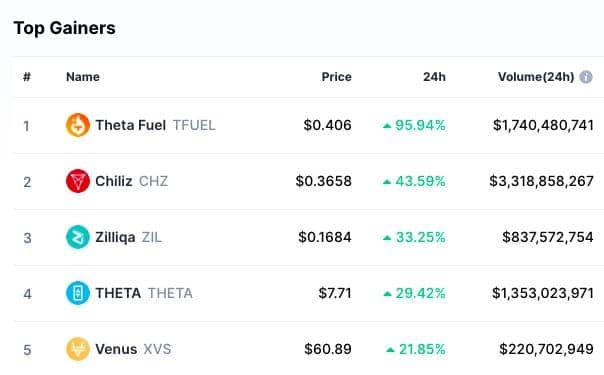Click Chiliz 24h volume $3,318,858,267
Image resolution: width=604 pixels, height=375 pixels.
click(541, 181)
